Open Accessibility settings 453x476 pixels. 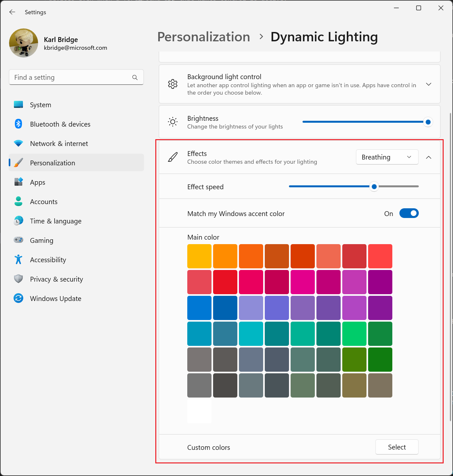point(48,260)
